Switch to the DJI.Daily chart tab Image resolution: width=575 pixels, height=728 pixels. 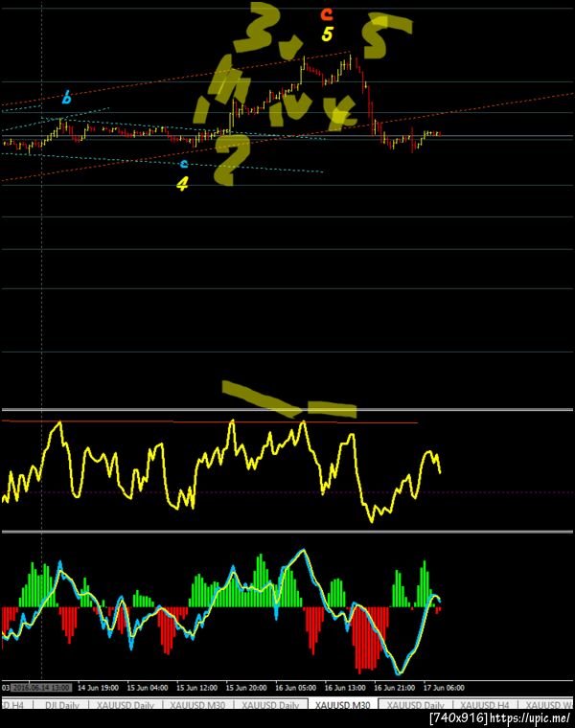point(62,705)
